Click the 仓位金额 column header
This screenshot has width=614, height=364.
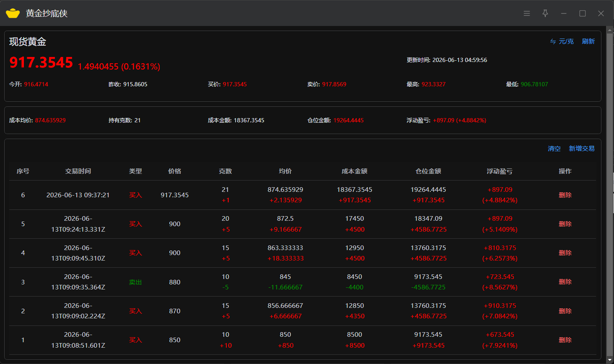(x=428, y=171)
